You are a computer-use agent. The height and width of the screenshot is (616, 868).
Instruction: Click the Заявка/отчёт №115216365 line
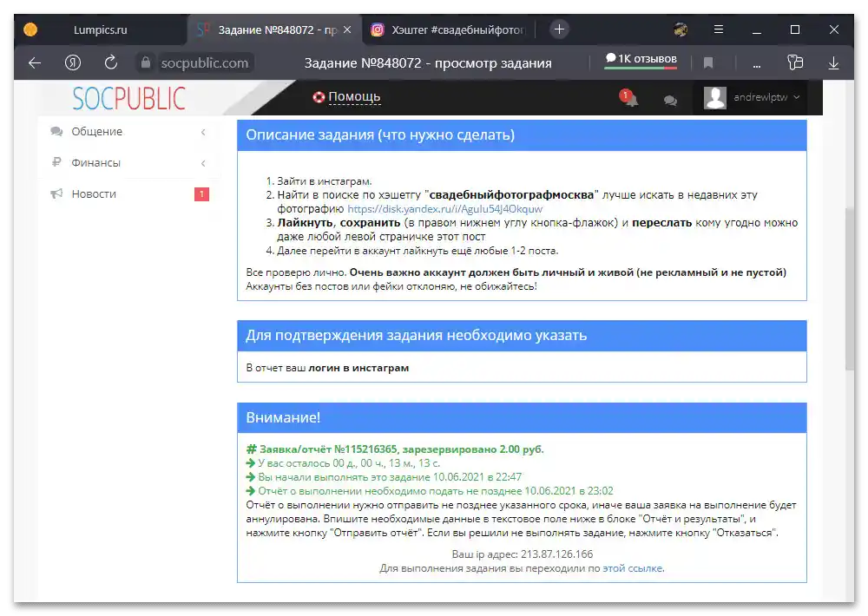[395, 449]
